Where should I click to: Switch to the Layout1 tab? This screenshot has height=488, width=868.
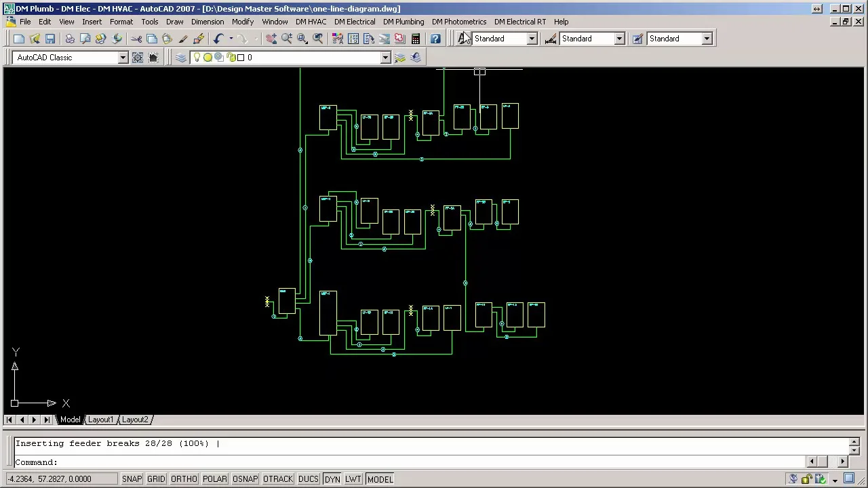pyautogui.click(x=100, y=420)
